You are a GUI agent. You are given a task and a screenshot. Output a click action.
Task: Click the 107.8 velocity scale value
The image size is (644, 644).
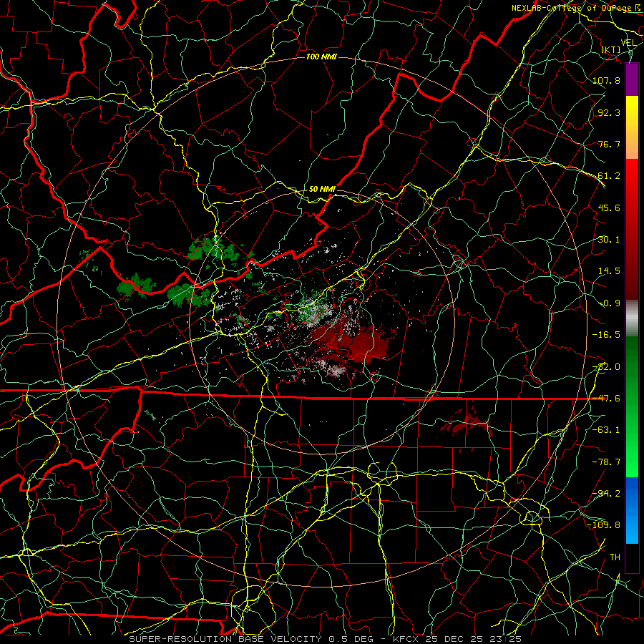click(606, 80)
